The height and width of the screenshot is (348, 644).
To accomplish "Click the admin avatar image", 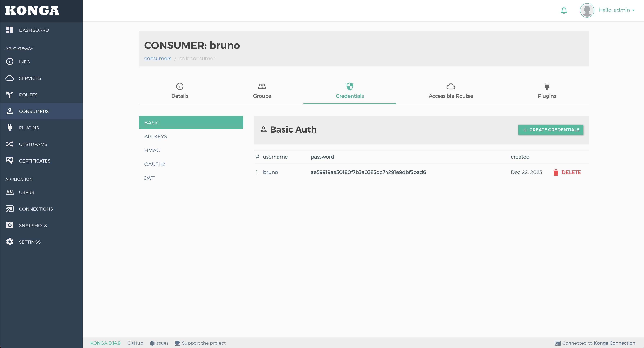I will coord(587,10).
